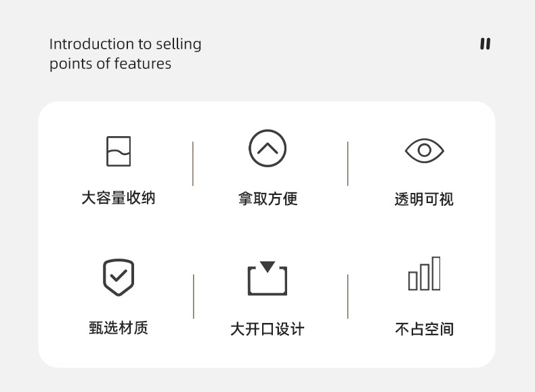Click the double-bar pause icon
Image resolution: width=535 pixels, height=392 pixels.
click(485, 44)
